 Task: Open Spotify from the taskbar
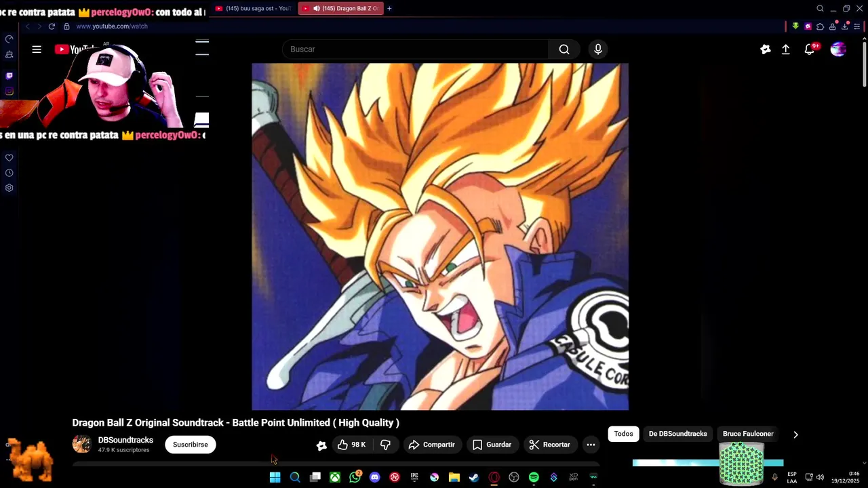534,477
